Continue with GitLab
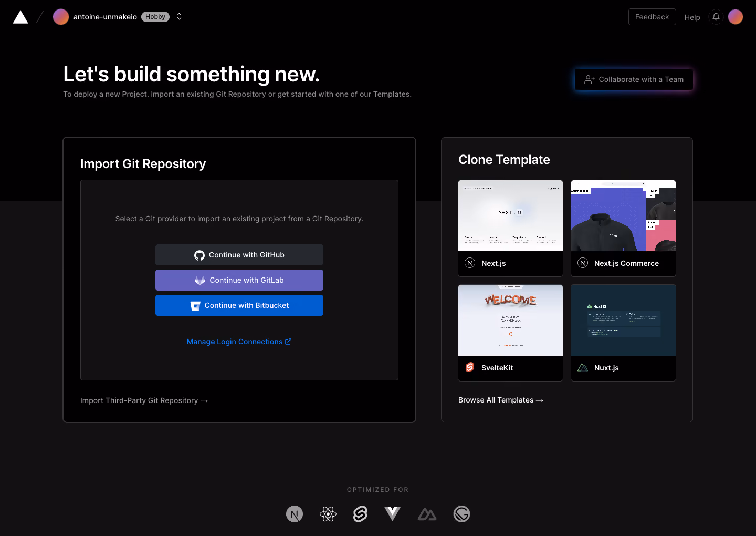The width and height of the screenshot is (756, 536). coord(239,280)
